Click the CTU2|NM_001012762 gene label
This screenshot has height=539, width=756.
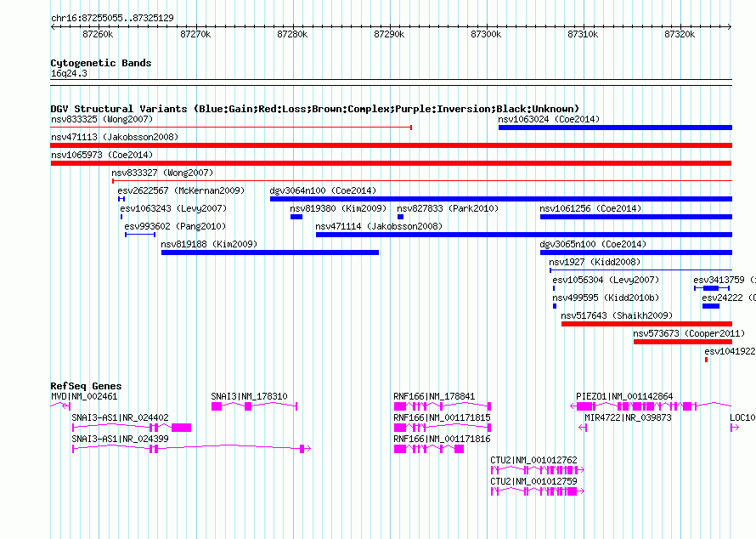[x=533, y=460]
